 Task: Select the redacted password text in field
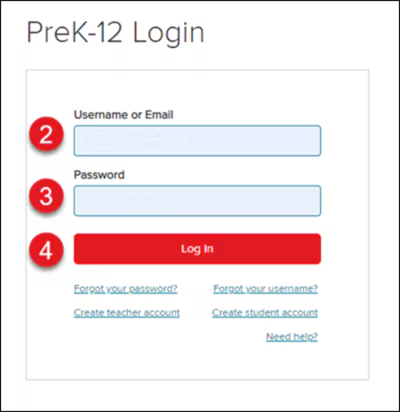tap(122, 200)
